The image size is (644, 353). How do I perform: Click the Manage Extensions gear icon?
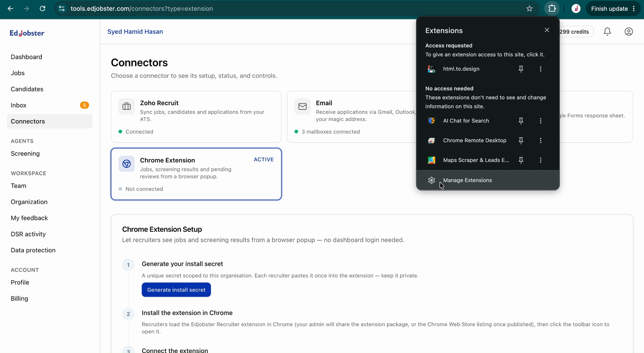pos(431,180)
